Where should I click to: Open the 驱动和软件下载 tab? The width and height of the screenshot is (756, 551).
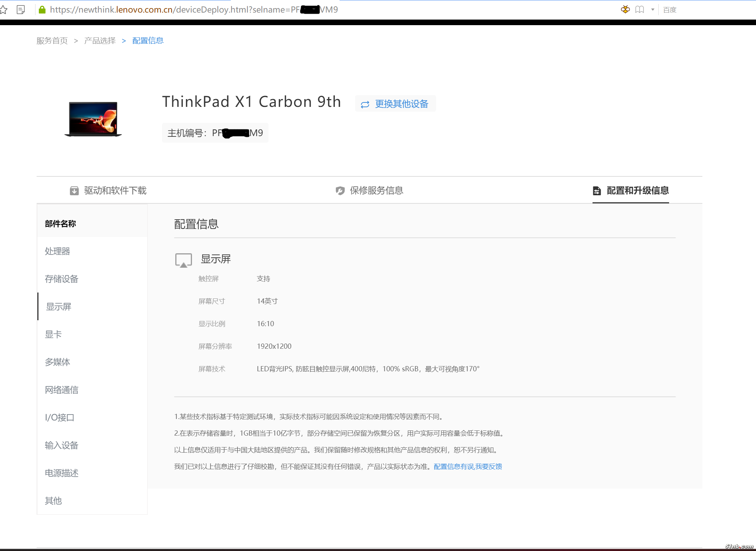click(108, 190)
